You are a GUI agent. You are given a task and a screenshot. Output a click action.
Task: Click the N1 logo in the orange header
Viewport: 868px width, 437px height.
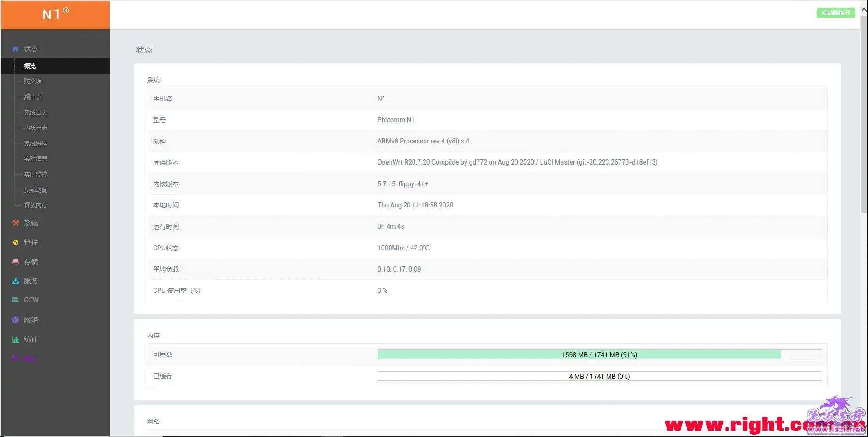click(55, 14)
